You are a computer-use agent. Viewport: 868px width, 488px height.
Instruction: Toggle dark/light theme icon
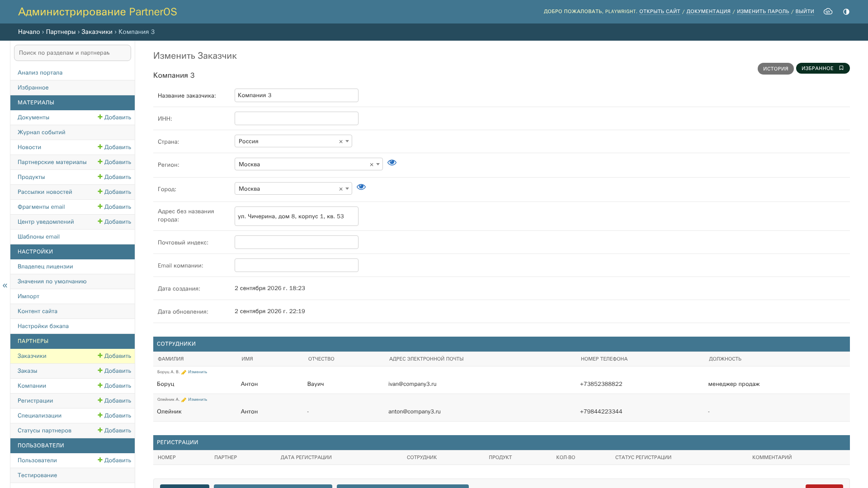[x=846, y=12]
